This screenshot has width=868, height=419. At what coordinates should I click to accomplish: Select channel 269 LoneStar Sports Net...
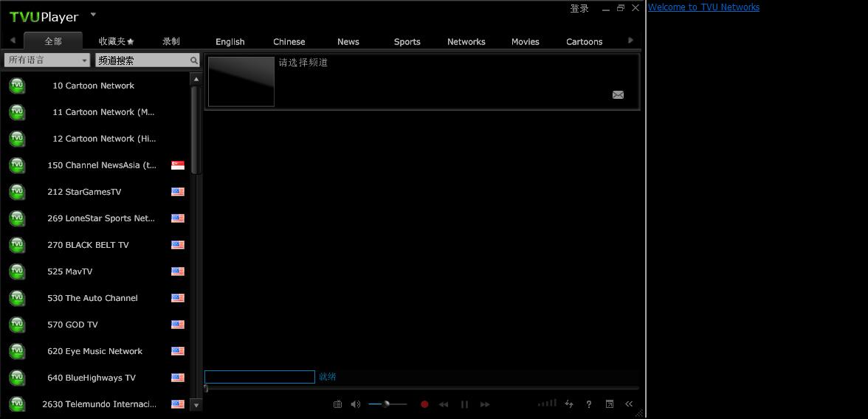[x=95, y=218]
